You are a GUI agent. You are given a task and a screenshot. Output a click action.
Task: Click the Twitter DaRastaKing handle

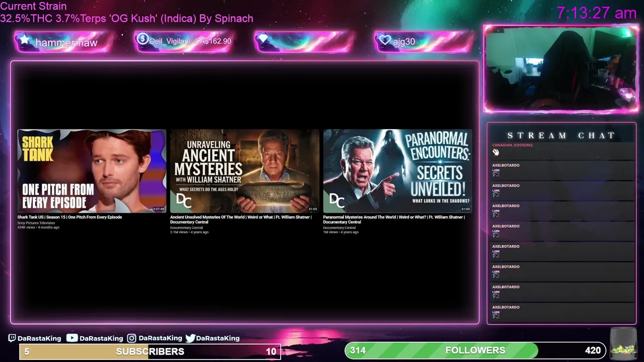pyautogui.click(x=218, y=338)
